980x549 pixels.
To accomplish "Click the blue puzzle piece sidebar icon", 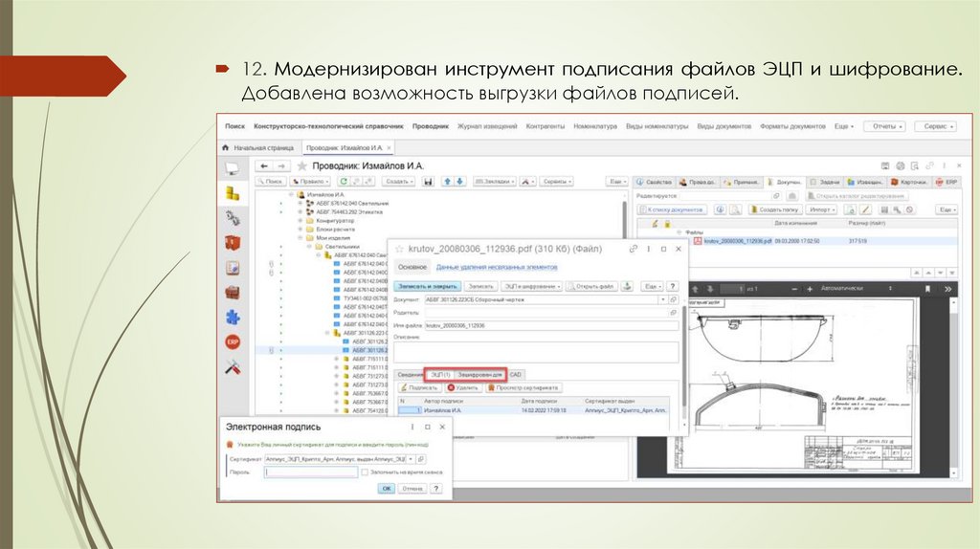I will coord(232,317).
